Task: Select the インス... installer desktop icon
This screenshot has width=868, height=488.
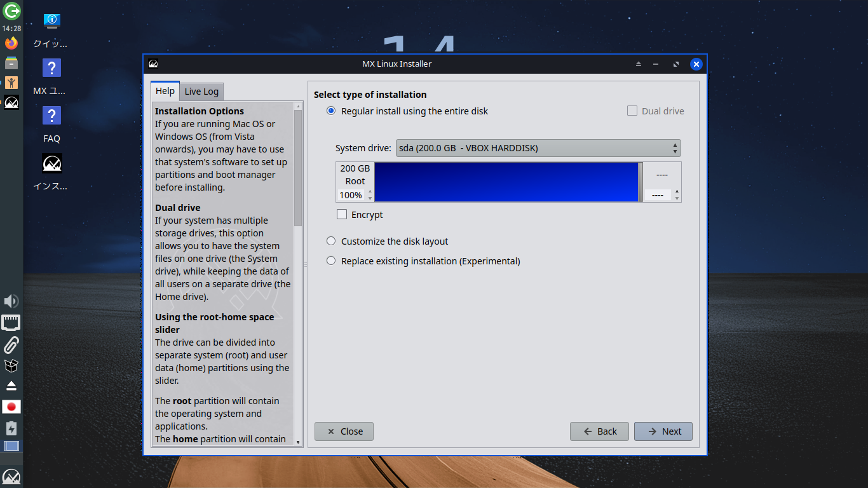Action: click(x=51, y=173)
